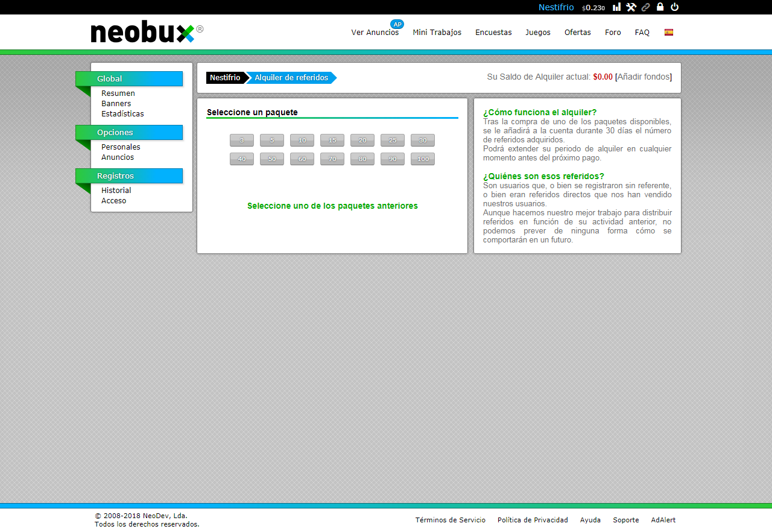
Task: Click the Alquiler de referidos breadcrumb
Action: point(291,78)
